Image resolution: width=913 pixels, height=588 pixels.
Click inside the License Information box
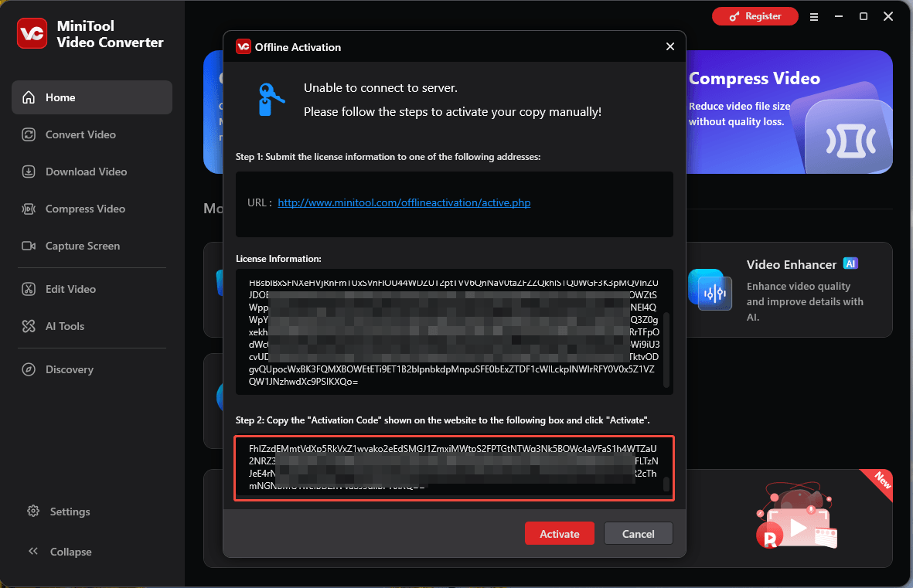(x=454, y=331)
